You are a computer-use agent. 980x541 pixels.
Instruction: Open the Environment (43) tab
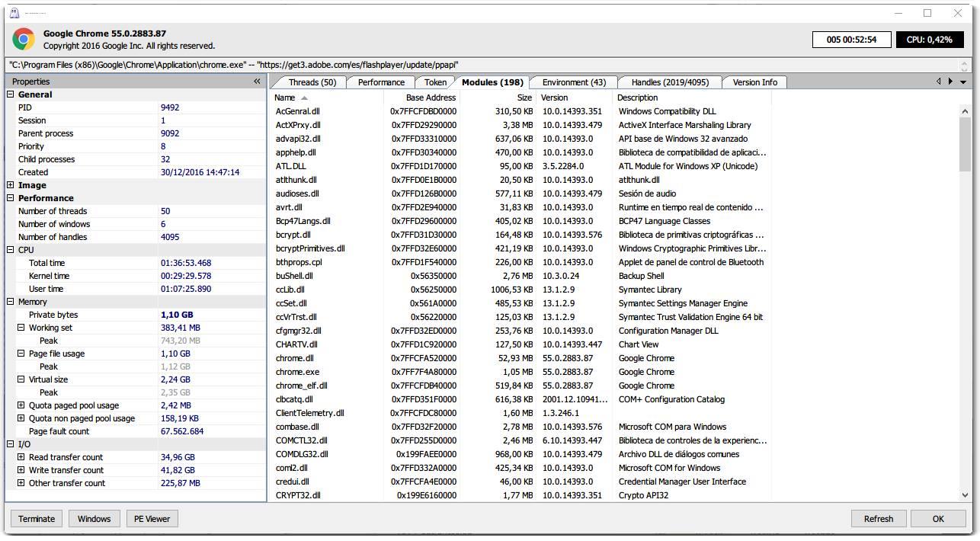click(574, 82)
